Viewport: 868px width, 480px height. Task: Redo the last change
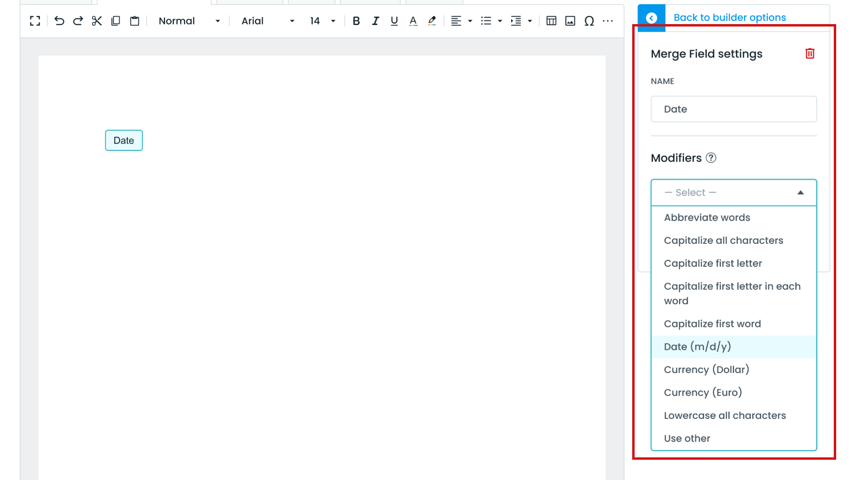coord(77,21)
